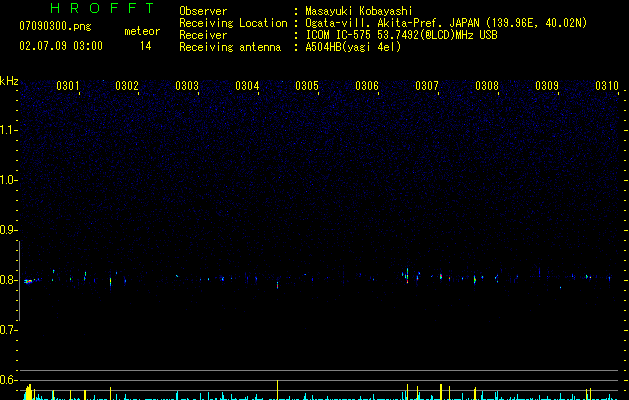Screen dimensions: 629x400
Task: Click the 0303 time marker
Action: coord(187,86)
